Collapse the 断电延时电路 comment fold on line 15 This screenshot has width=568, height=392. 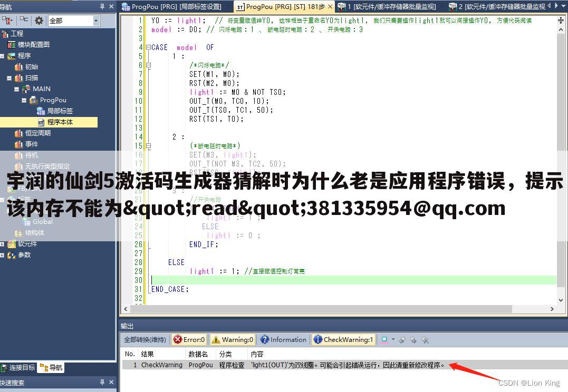click(148, 146)
